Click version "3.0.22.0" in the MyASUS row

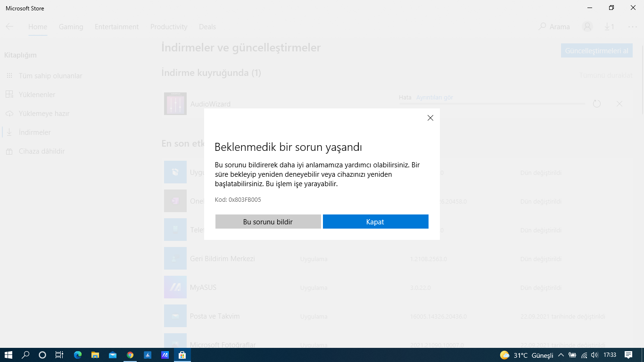coord(421,288)
